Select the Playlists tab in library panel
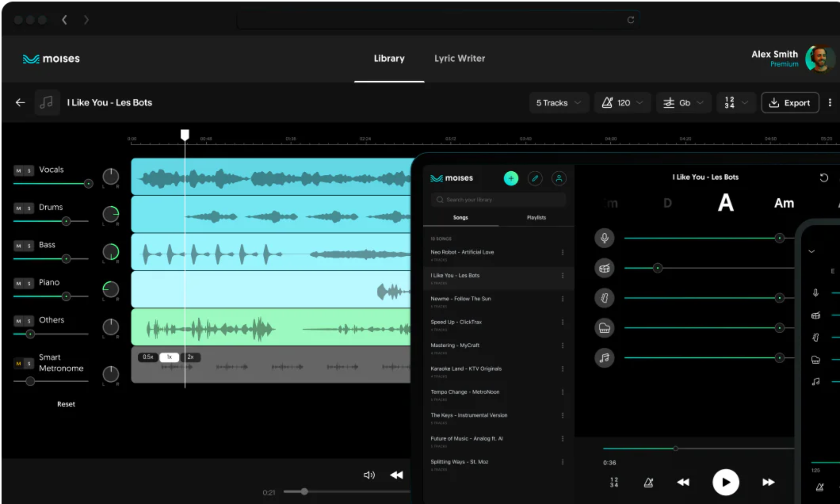Image resolution: width=840 pixels, height=504 pixels. point(536,218)
